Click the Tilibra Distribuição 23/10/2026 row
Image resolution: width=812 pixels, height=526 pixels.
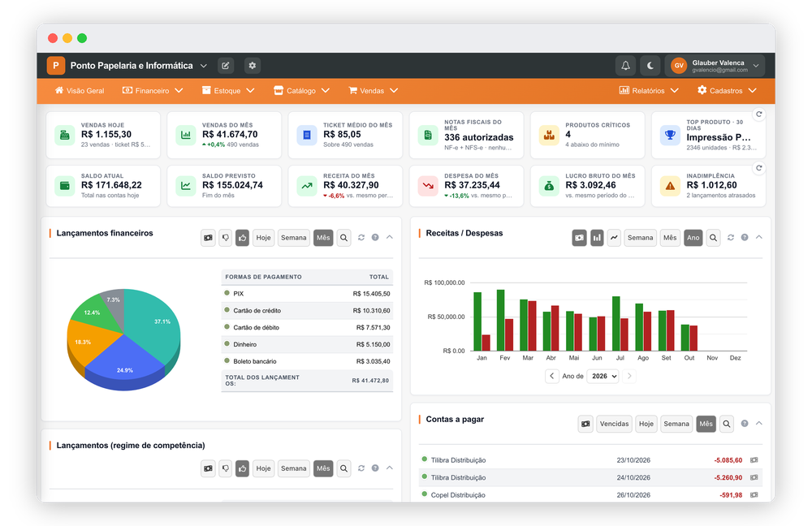click(x=590, y=459)
